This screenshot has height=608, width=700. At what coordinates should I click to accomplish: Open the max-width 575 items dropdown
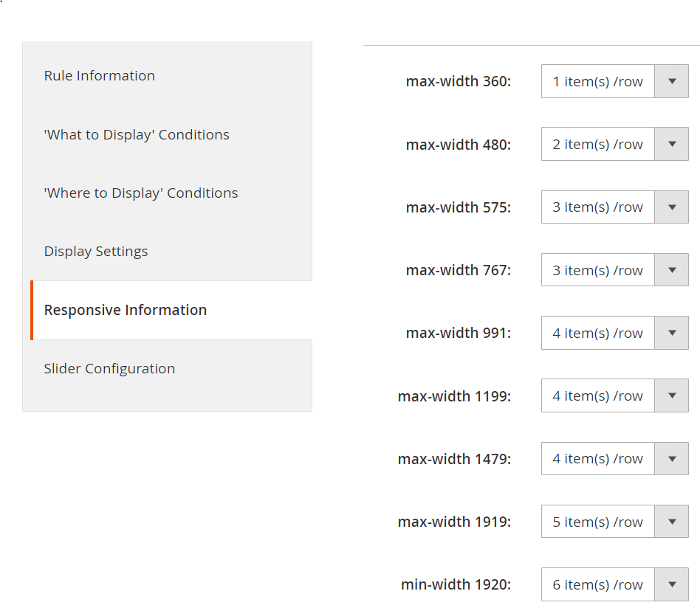614,207
